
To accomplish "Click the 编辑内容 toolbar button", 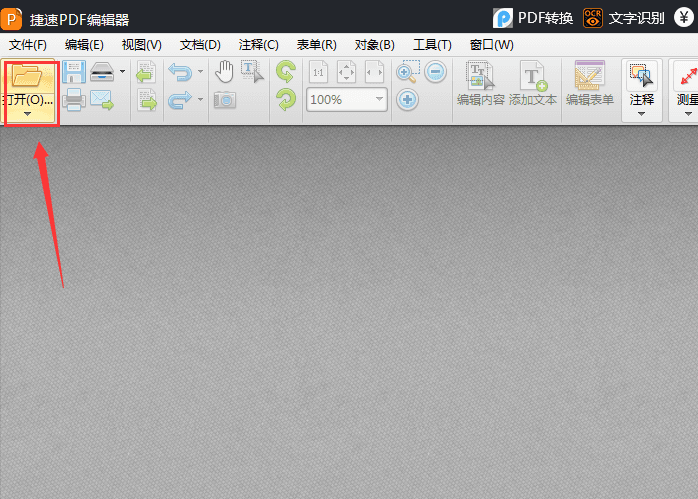I will point(480,85).
